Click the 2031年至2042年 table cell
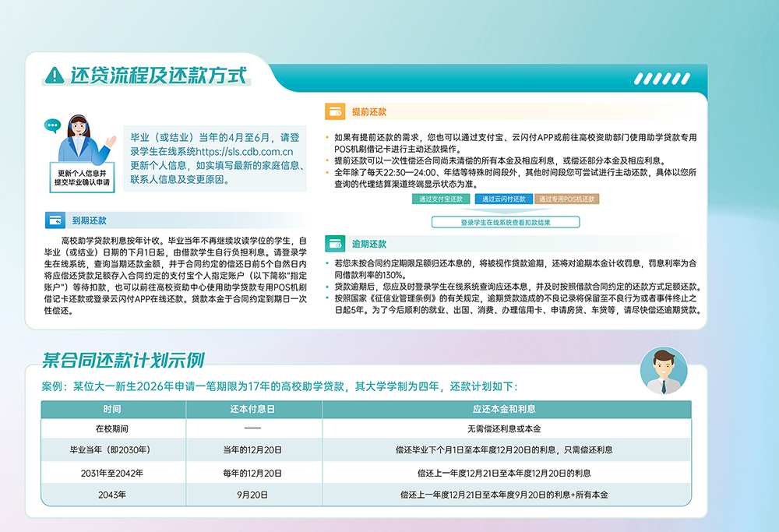779x532 pixels. click(x=112, y=474)
